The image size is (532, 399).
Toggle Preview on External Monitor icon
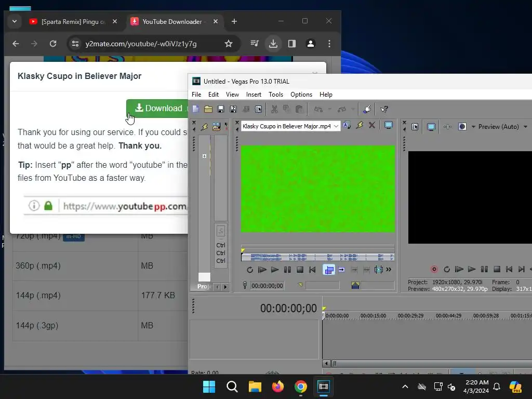click(x=431, y=127)
